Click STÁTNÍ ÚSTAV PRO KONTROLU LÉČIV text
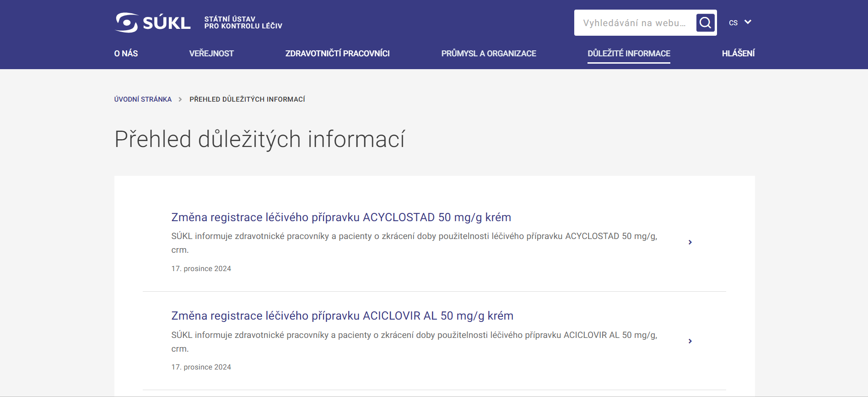The height and width of the screenshot is (397, 868). (243, 22)
